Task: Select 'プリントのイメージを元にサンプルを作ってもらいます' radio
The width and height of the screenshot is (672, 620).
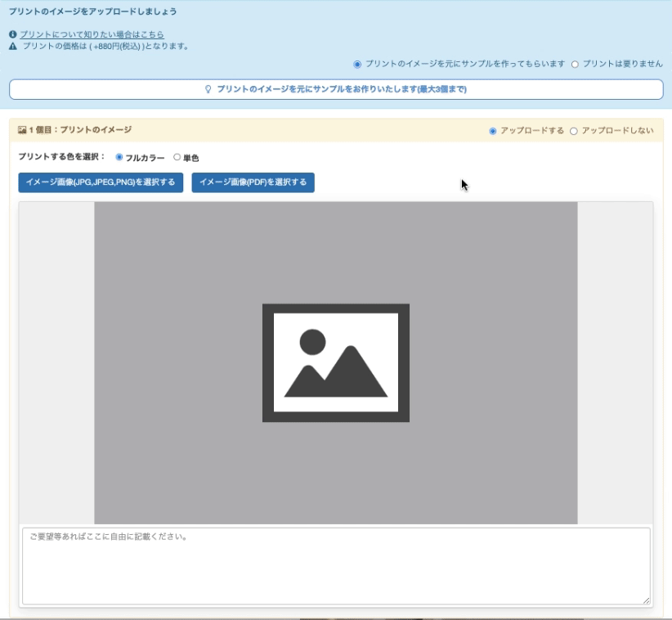Action: click(357, 65)
